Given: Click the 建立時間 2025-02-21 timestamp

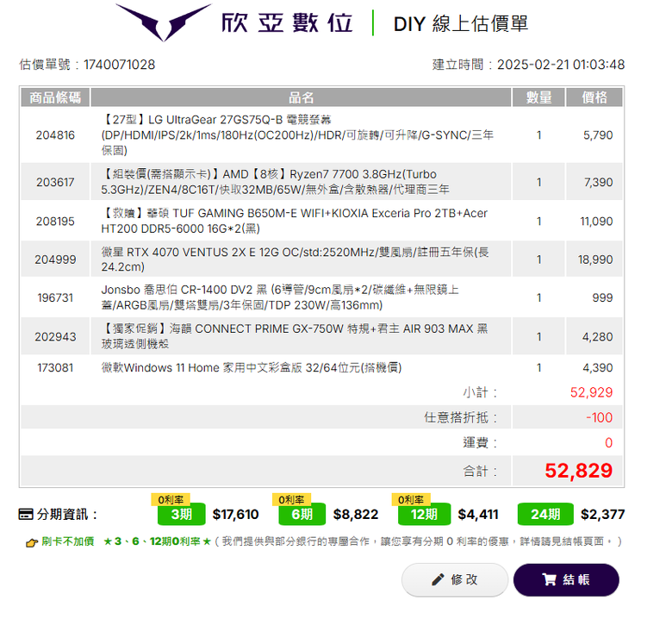Looking at the screenshot, I should click(x=528, y=65).
